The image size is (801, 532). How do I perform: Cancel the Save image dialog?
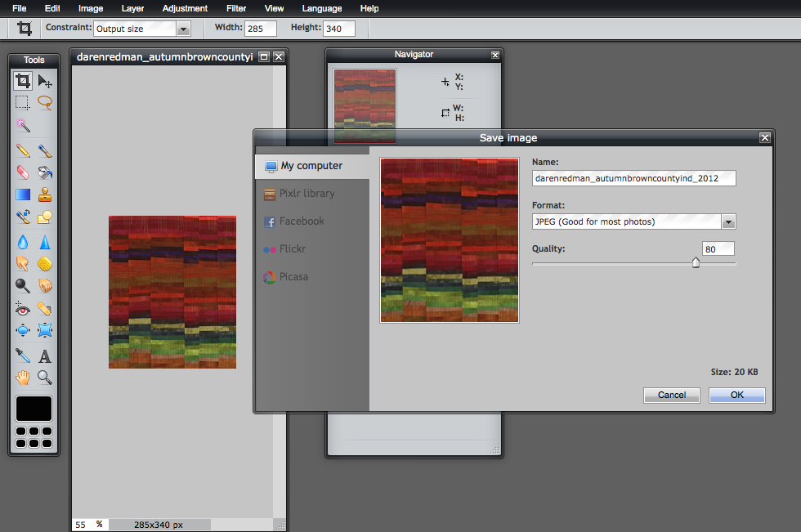(x=671, y=396)
